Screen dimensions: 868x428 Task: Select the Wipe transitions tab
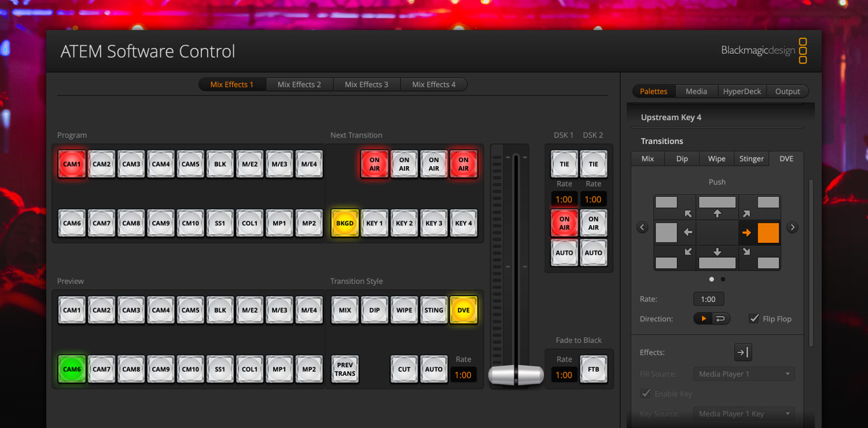click(x=716, y=158)
